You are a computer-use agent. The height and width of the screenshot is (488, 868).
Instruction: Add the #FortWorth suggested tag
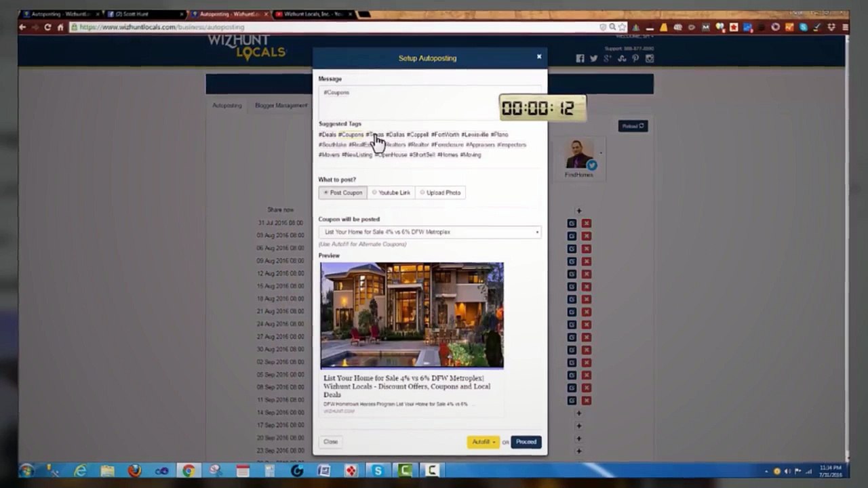(x=445, y=134)
